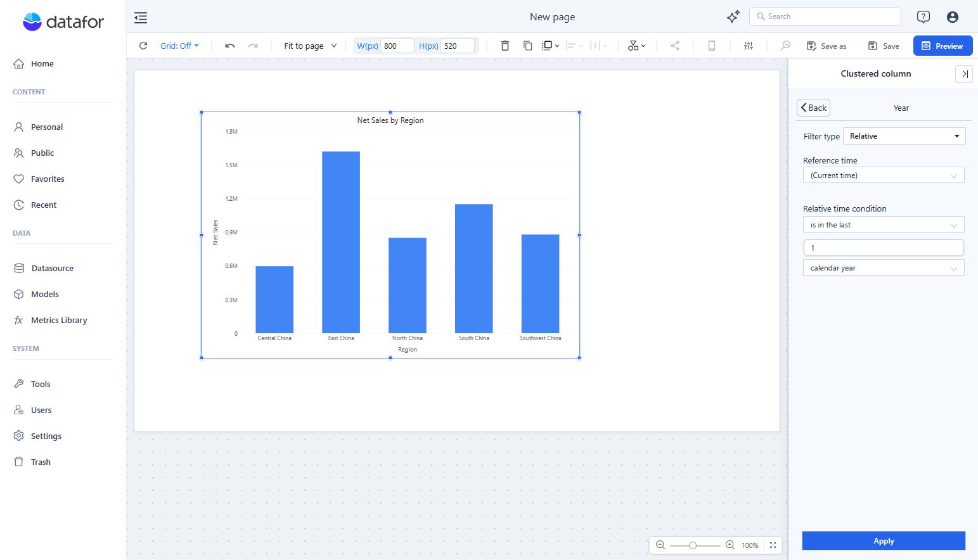Click the Search box

point(825,16)
